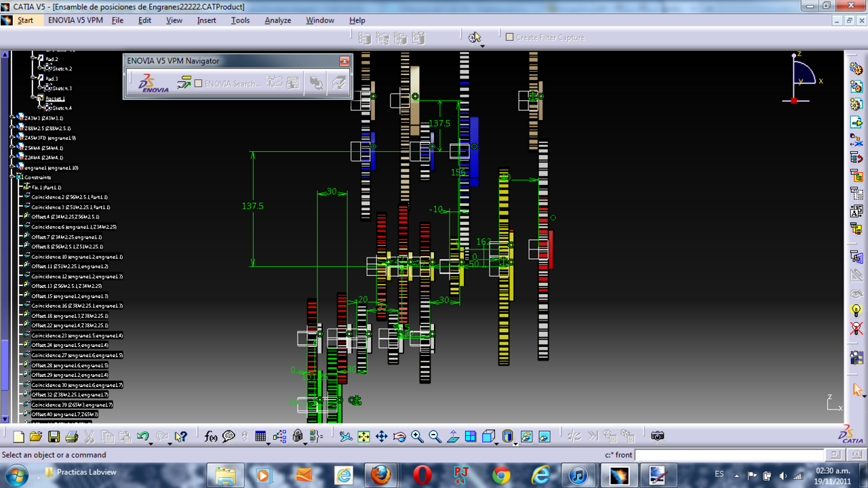Close the ENOVIA V5 VPM Navigator panel

344,61
